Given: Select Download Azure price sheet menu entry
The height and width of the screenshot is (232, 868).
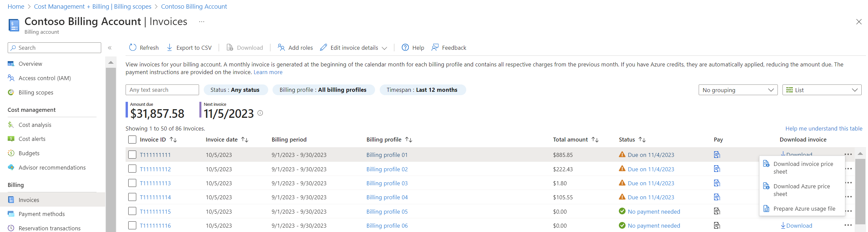Looking at the screenshot, I should pos(802,190).
